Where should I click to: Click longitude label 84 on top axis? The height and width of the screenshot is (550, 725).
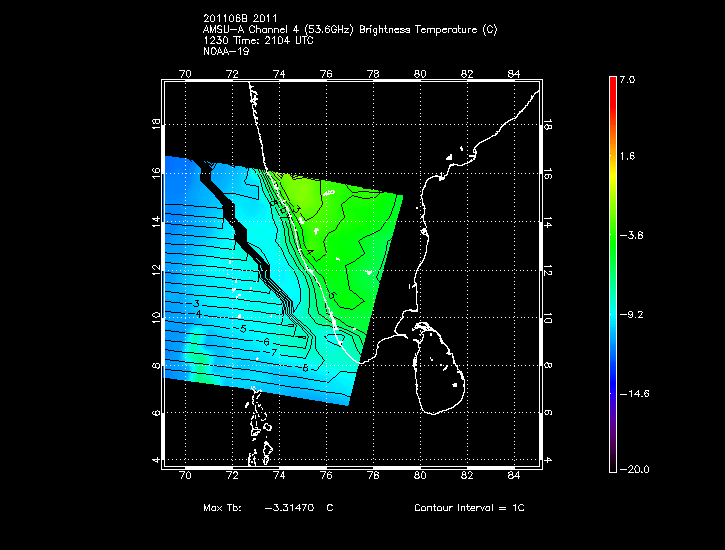[x=514, y=74]
